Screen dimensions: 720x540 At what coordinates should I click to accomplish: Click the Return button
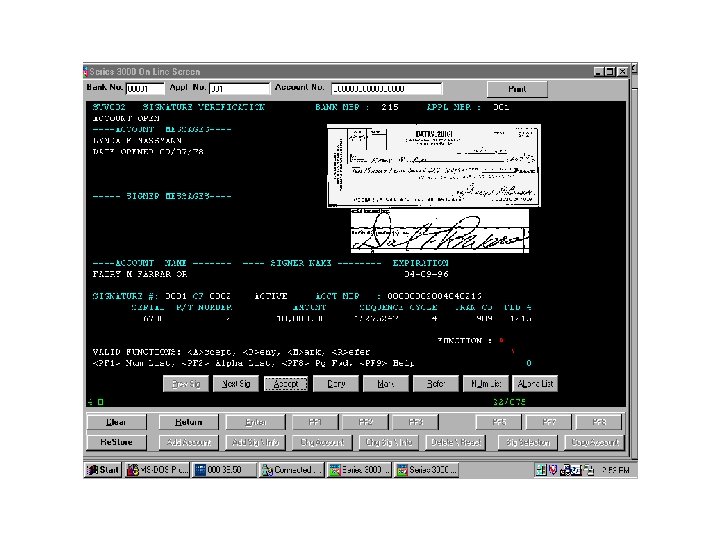pos(188,422)
